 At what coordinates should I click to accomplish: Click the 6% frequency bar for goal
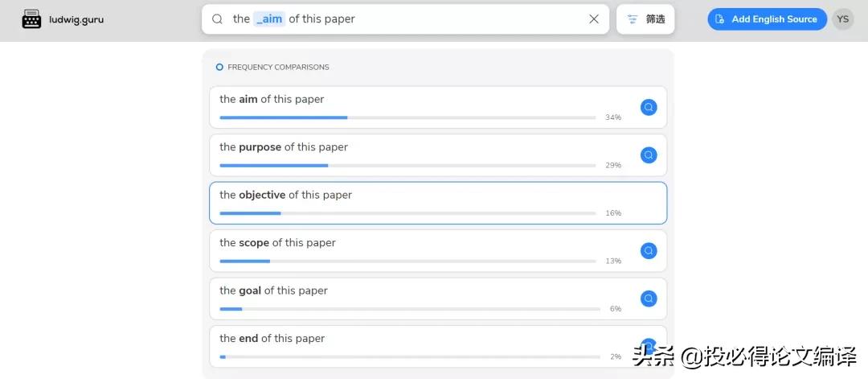(x=231, y=309)
